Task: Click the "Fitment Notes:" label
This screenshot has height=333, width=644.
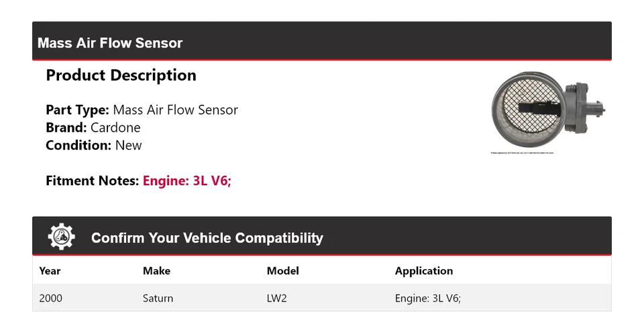Action: coord(93,181)
